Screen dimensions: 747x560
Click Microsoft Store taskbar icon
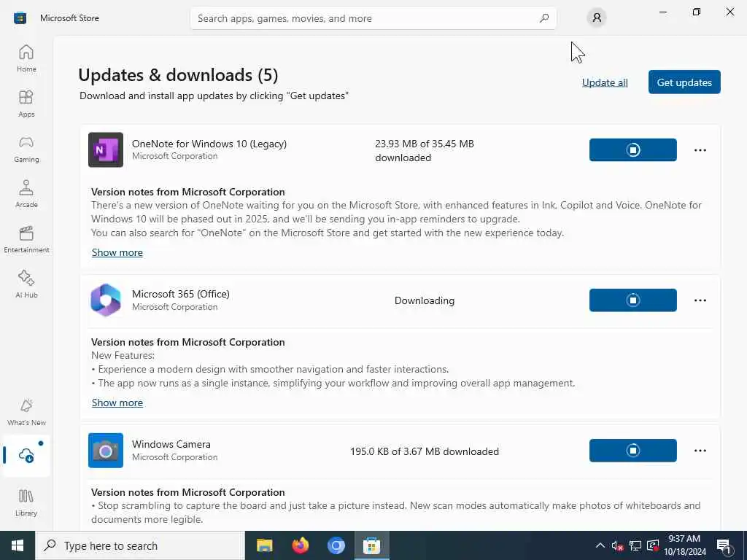coord(371,545)
